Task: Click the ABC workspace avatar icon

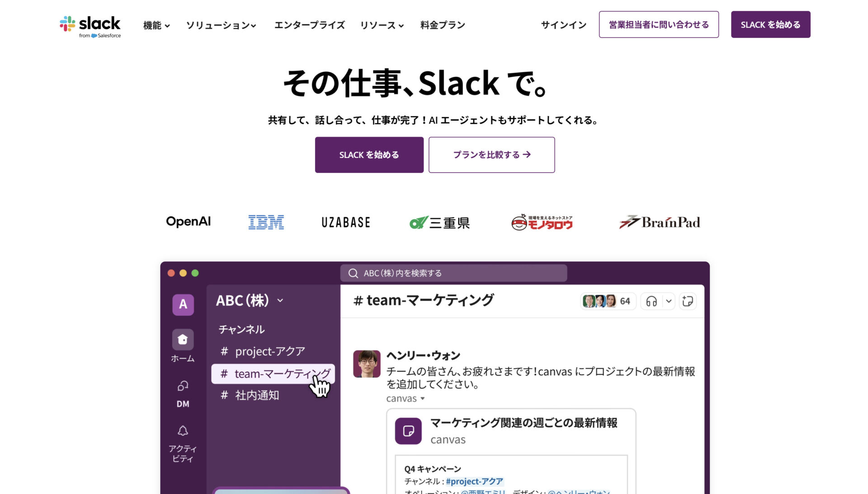Action: coord(183,304)
